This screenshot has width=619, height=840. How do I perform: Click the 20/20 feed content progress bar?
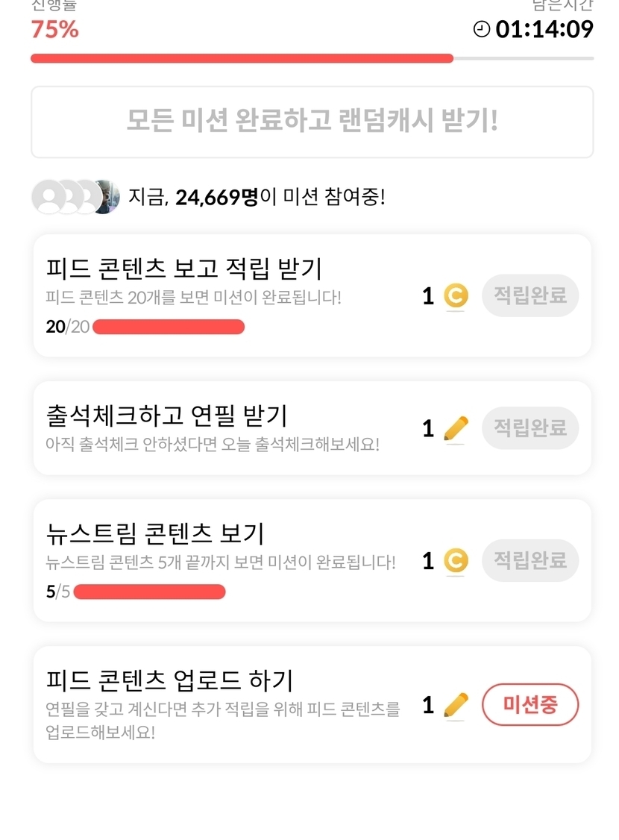pos(169,327)
